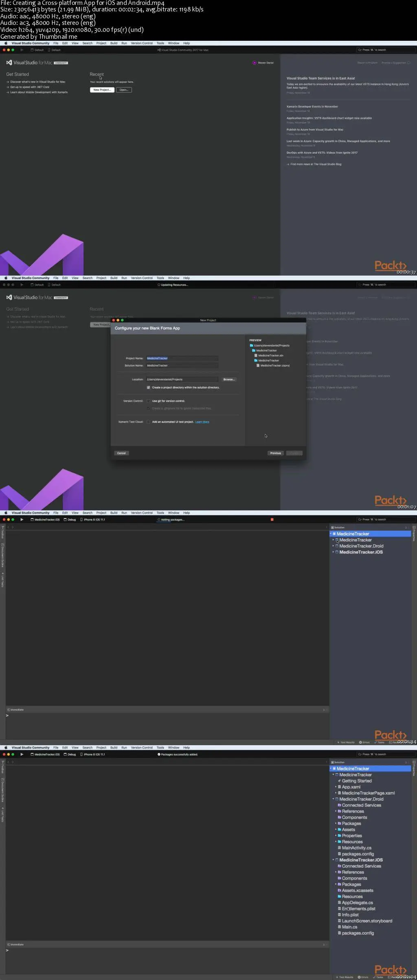Image resolution: width=417 pixels, height=980 pixels.
Task: Click search field in 'Adding packages' frame toolbar
Action: [385, 519]
